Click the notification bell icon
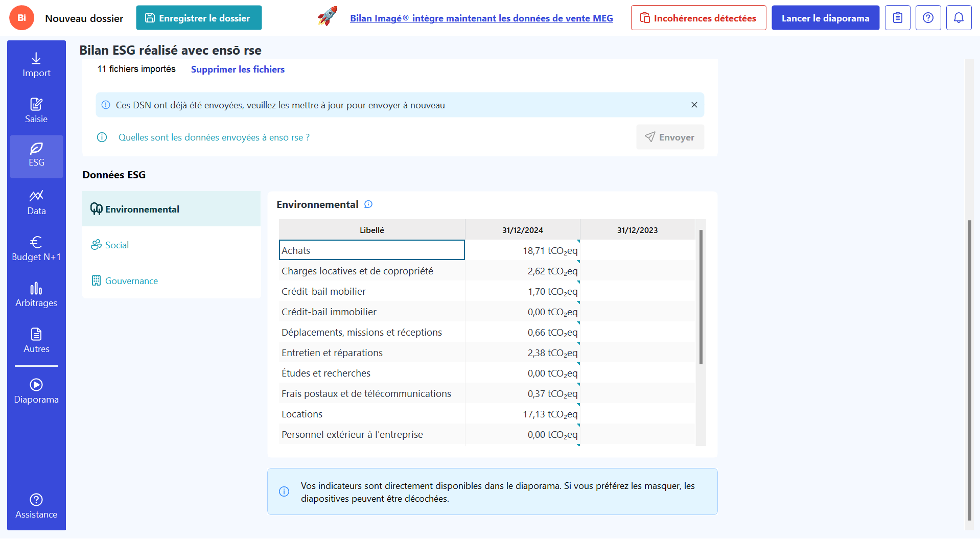This screenshot has height=539, width=980. click(959, 18)
